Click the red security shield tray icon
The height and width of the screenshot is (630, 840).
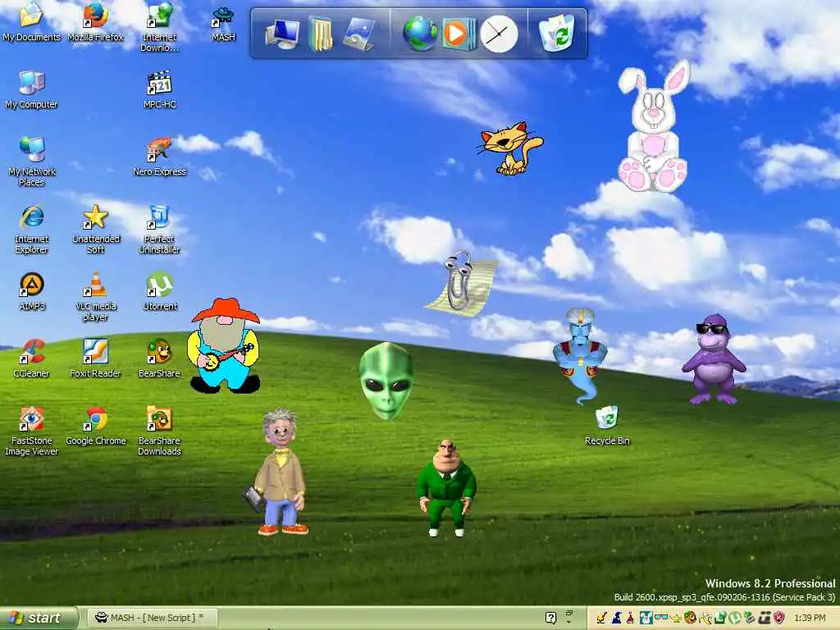pos(779,618)
